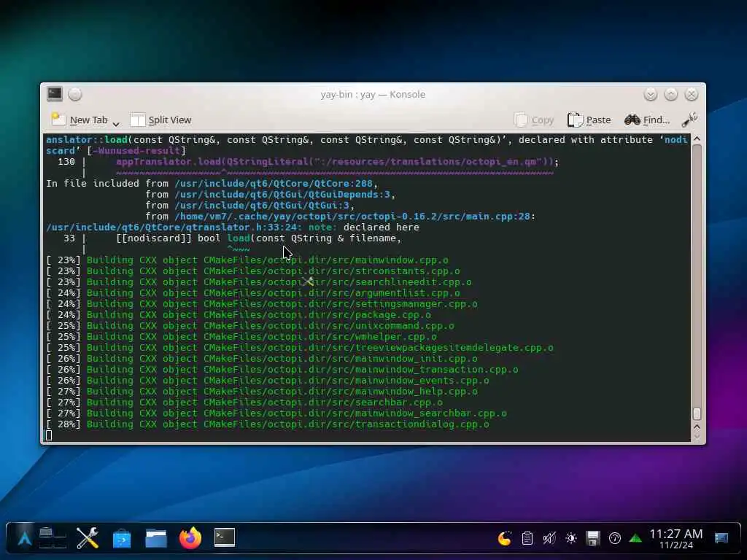Launch Firefox from the taskbar
The height and width of the screenshot is (560, 747).
(190, 538)
